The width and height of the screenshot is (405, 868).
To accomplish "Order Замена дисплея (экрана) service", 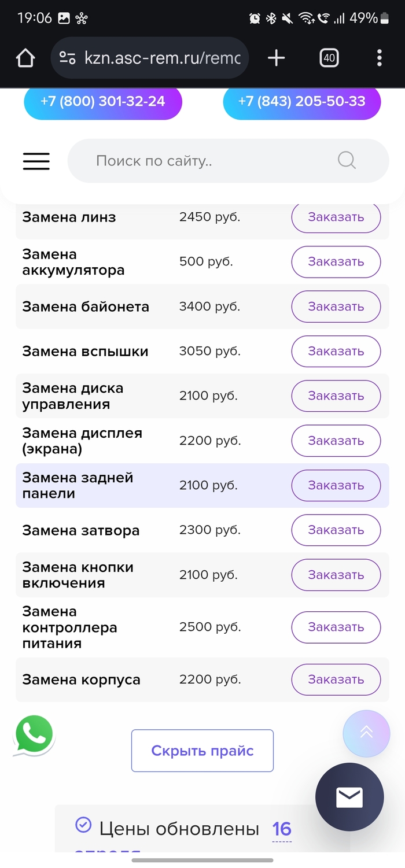I will pos(336,441).
